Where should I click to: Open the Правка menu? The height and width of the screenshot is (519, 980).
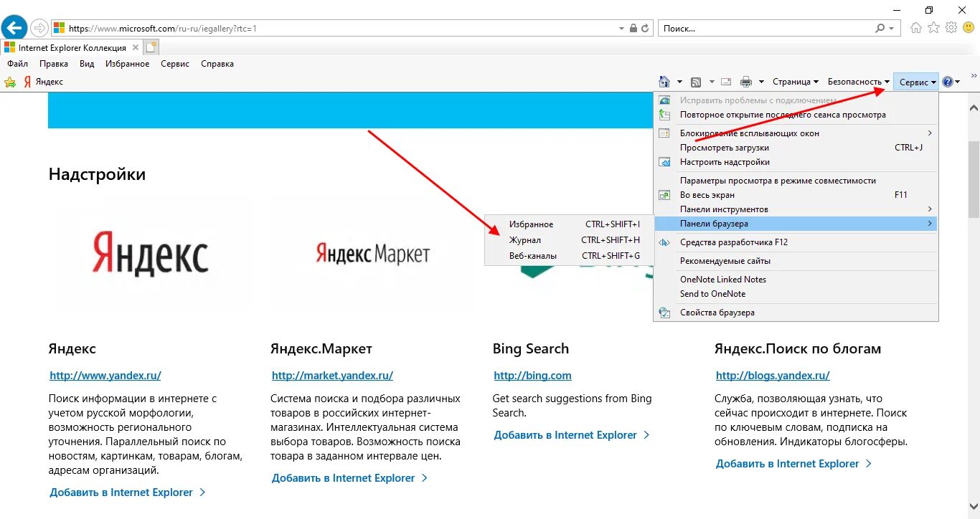[54, 64]
